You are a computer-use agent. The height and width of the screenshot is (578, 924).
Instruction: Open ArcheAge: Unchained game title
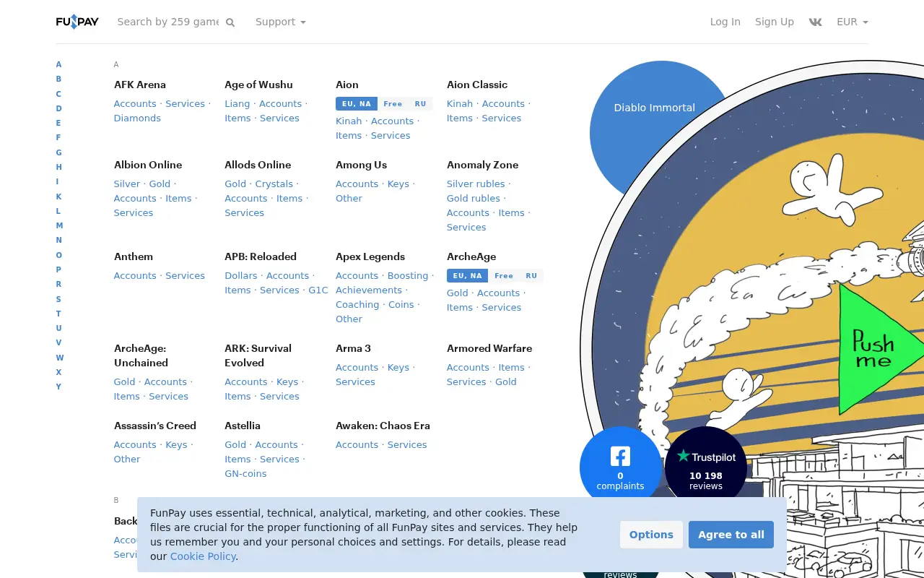tap(141, 355)
